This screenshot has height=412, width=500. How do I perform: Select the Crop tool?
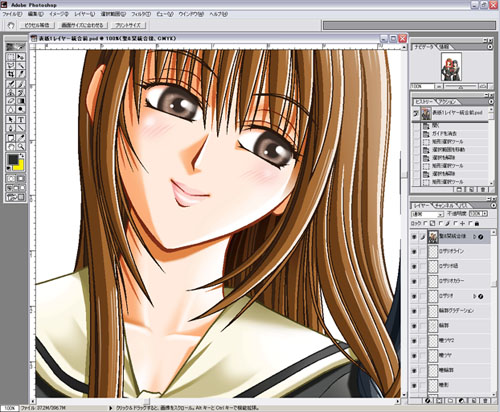(x=11, y=74)
